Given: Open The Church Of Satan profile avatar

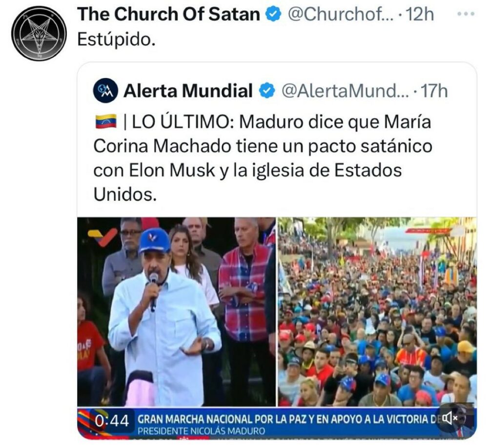Looking at the screenshot, I should [39, 34].
